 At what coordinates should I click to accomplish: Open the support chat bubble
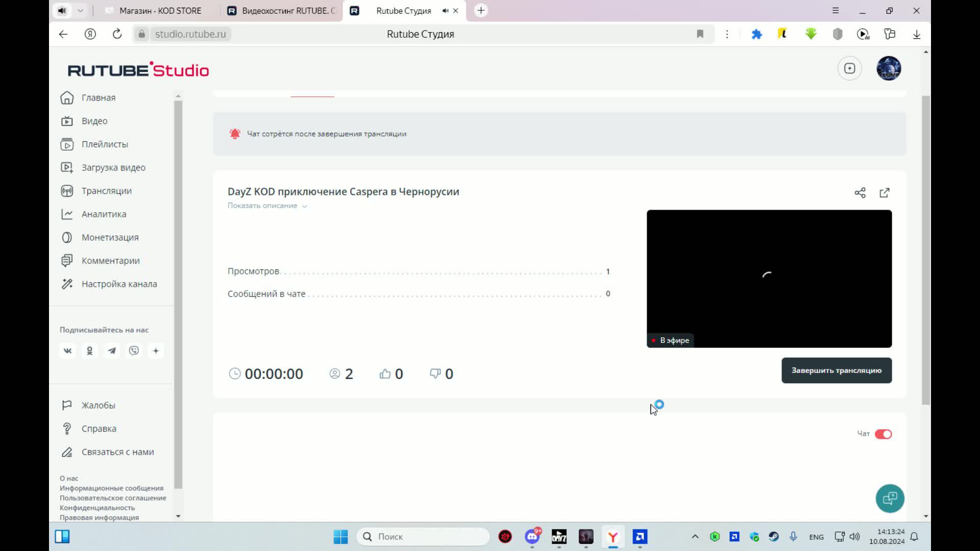point(890,498)
